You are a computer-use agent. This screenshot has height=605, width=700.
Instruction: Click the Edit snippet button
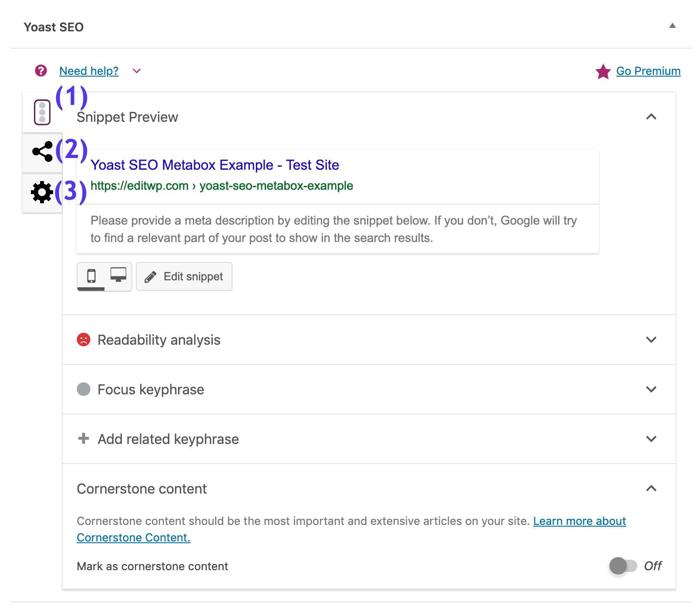[184, 276]
